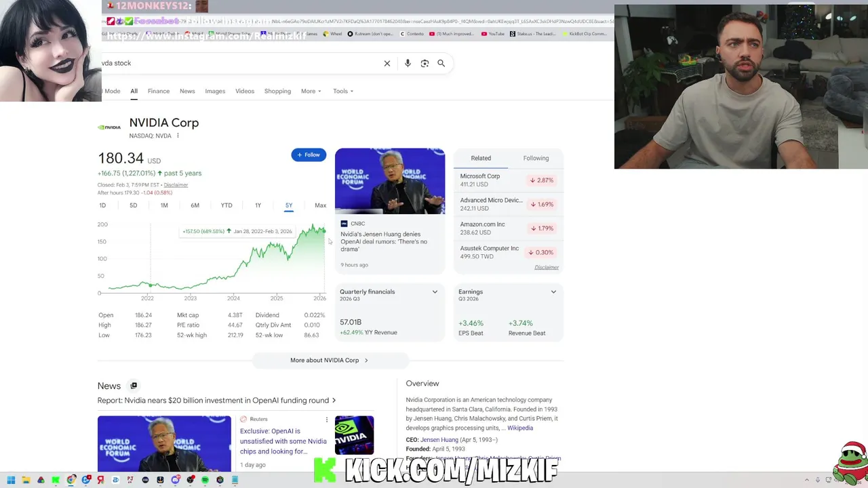Open the Jensen Huang CEO link
This screenshot has height=488, width=868.
[x=439, y=440]
